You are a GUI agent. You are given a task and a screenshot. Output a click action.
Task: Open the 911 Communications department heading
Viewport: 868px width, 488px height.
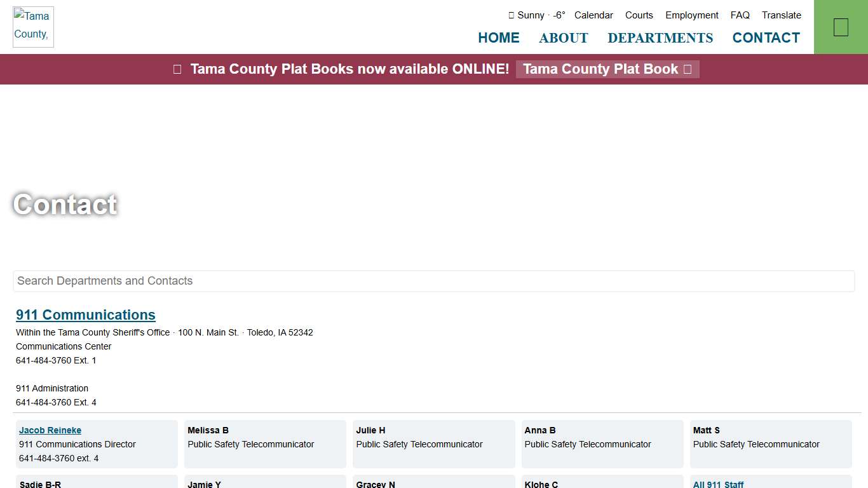(x=86, y=315)
